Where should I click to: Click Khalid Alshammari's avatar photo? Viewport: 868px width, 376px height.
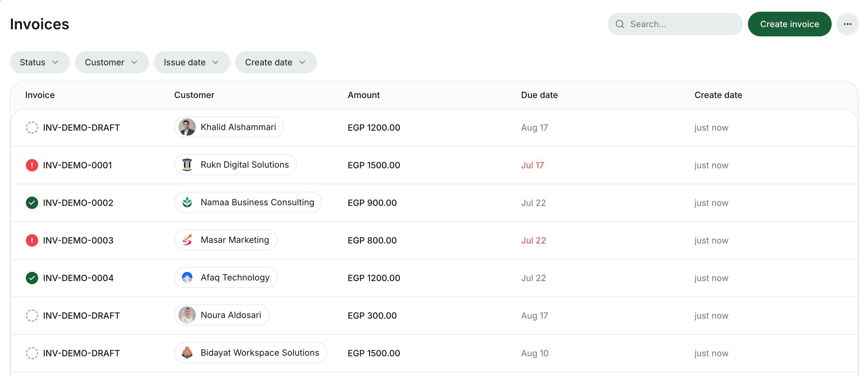pos(187,127)
